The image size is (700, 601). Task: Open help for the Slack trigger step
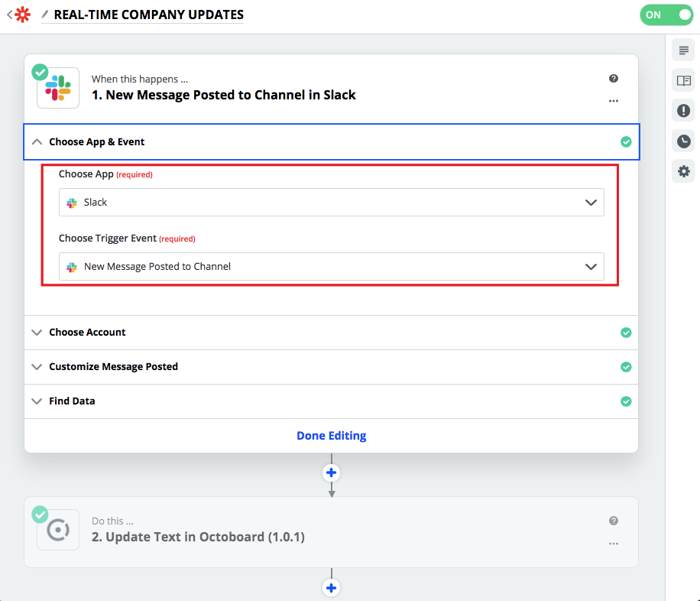pos(614,79)
